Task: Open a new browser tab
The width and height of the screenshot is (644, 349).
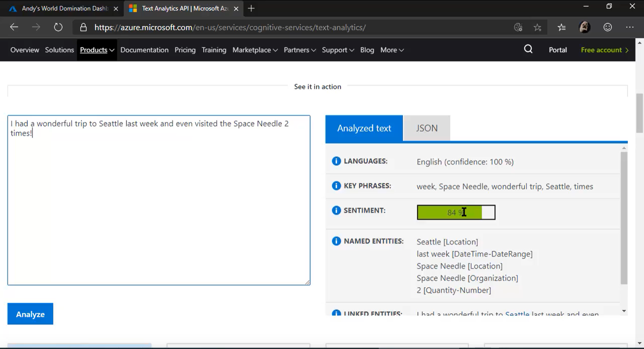Action: pos(251,8)
